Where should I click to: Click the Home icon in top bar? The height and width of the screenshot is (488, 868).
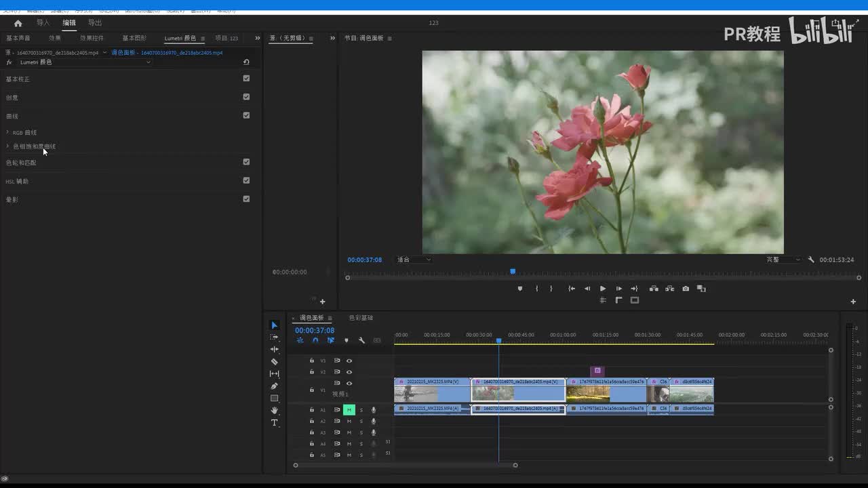click(x=18, y=23)
